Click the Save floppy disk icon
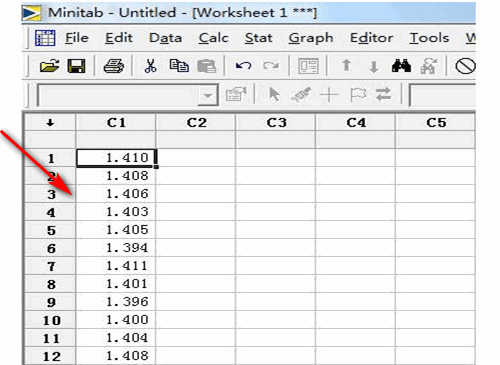500x365 pixels. point(76,66)
